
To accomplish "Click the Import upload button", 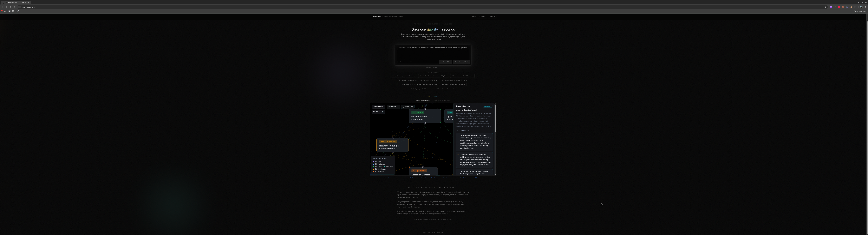I will coord(482,17).
